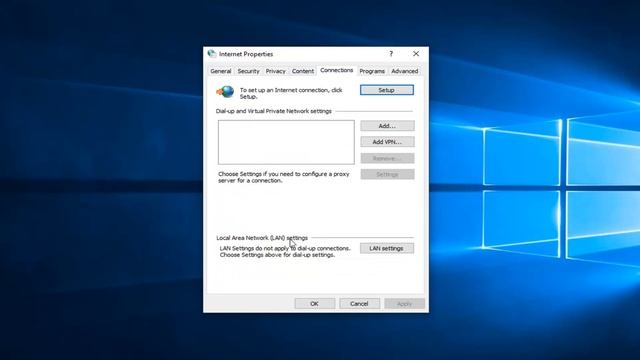Select the Connections tab
640x360 pixels.
[337, 70]
